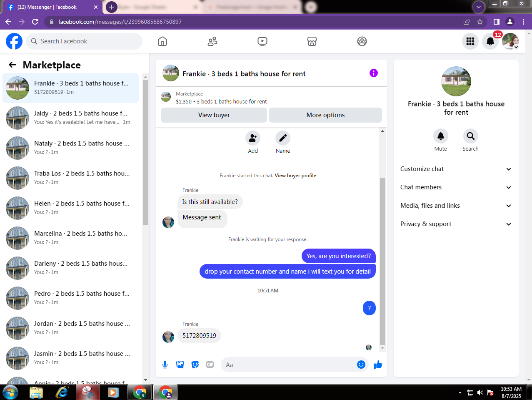Screen dimensions: 532x400
Task: Open the Watch video icon
Action: pyautogui.click(x=262, y=41)
